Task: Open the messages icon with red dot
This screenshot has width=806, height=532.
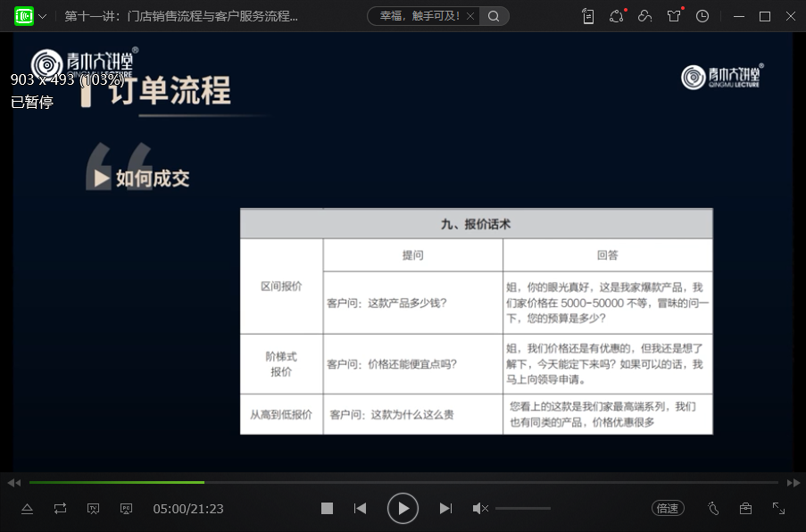Action: click(x=616, y=16)
